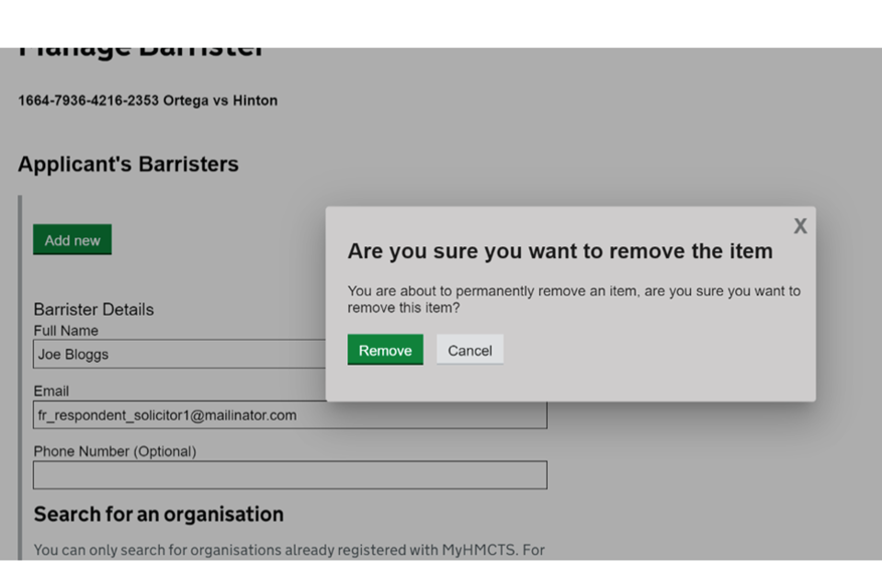Click the Full Name field label
The image size is (882, 588).
(66, 331)
